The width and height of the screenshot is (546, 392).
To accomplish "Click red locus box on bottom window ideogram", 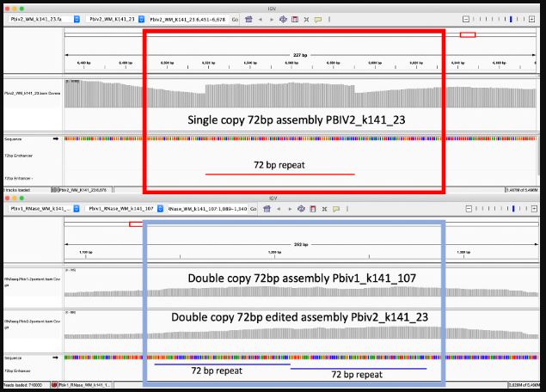I will point(137,224).
